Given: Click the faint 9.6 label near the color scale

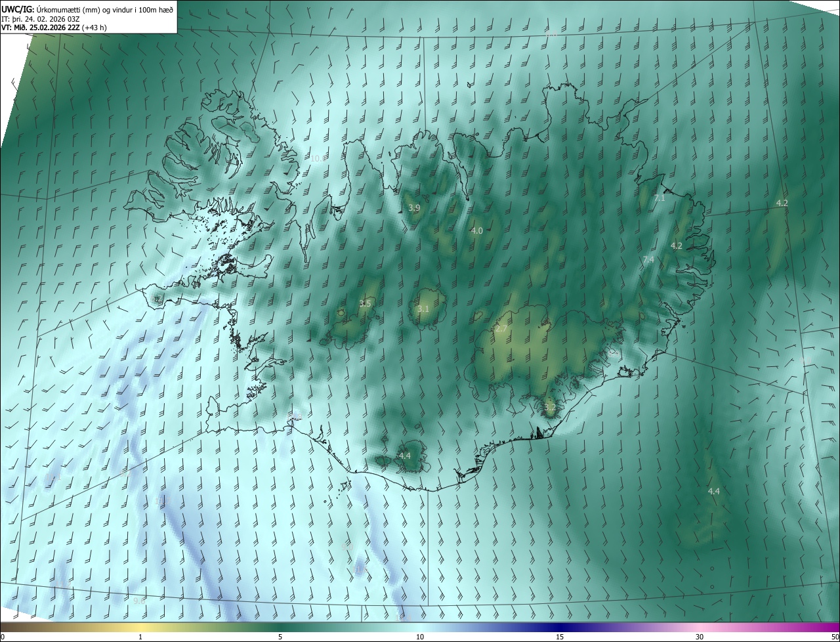Looking at the screenshot, I should pyautogui.click(x=139, y=601).
